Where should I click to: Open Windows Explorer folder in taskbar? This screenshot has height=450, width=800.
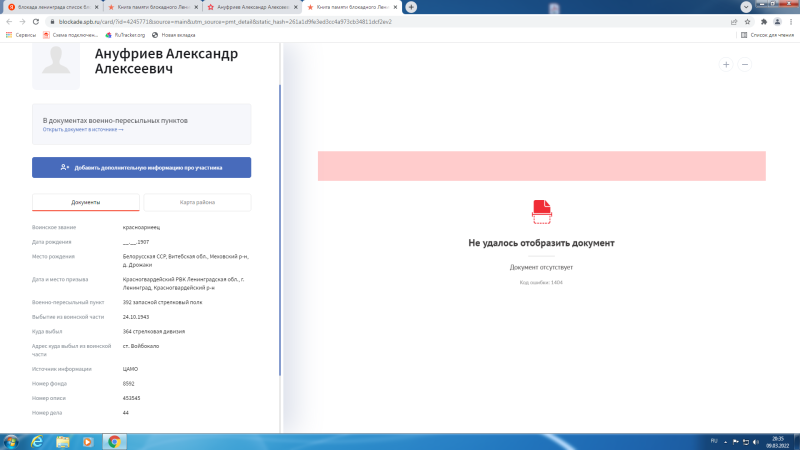[62, 441]
